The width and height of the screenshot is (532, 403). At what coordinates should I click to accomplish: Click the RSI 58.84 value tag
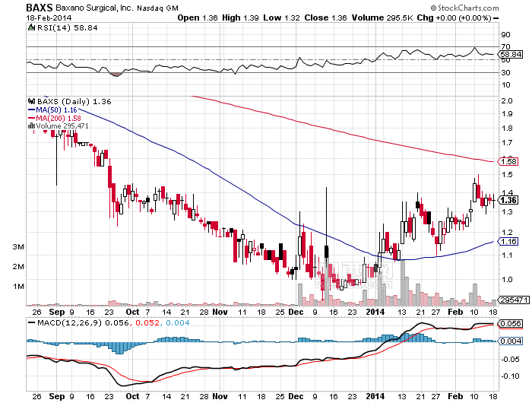pos(511,54)
